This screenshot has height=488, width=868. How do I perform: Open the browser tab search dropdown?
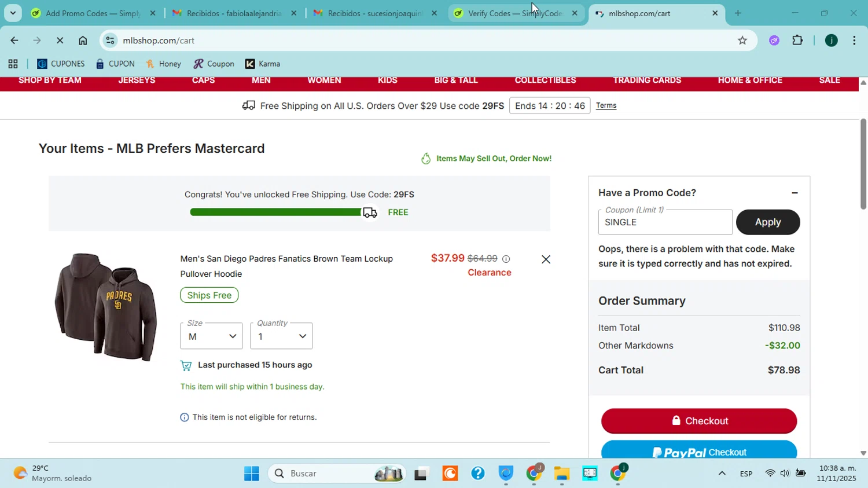coord(13,13)
